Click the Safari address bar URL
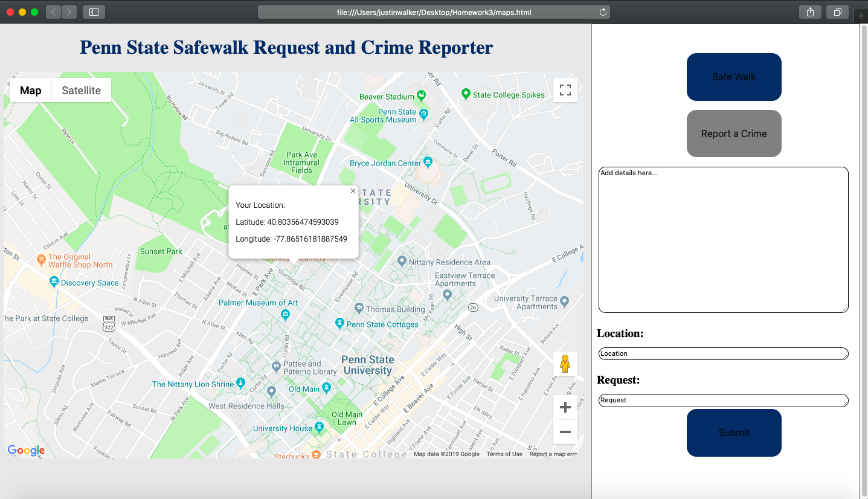Image resolution: width=868 pixels, height=499 pixels. click(434, 12)
